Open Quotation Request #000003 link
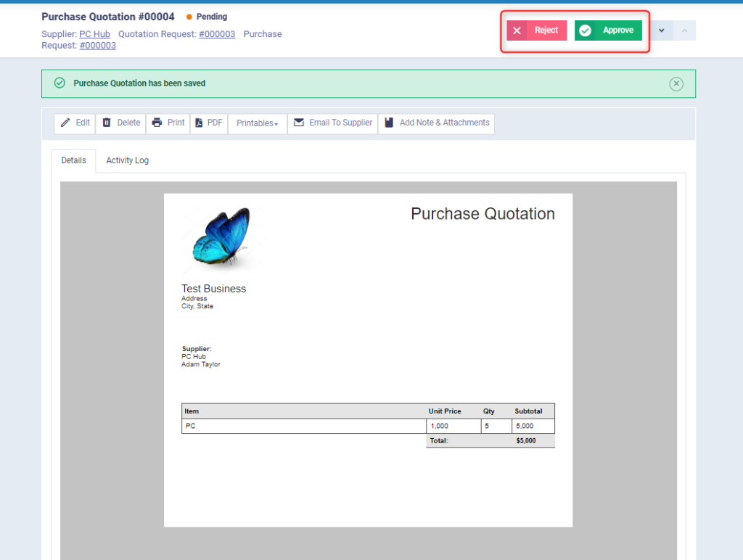This screenshot has width=743, height=560. [216, 33]
